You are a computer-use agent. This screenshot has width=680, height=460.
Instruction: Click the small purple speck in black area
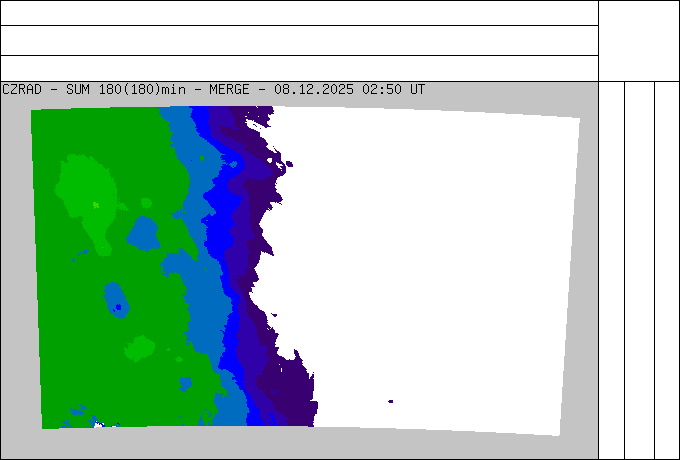pos(390,401)
